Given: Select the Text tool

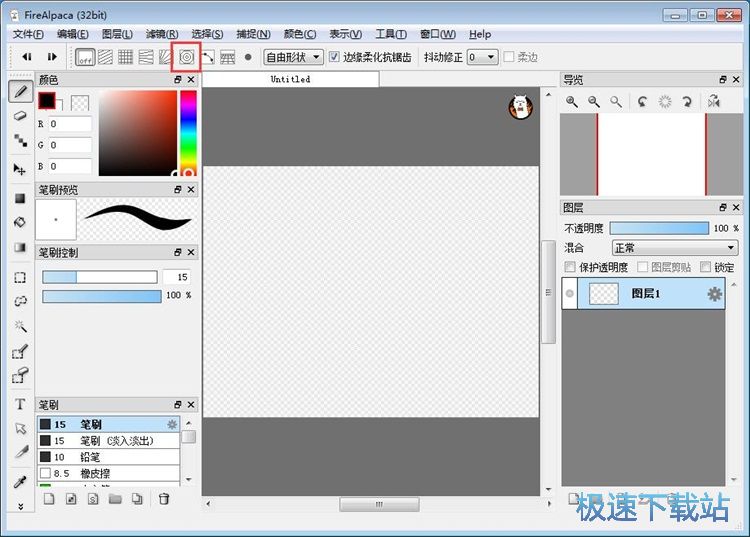Looking at the screenshot, I should click(20, 404).
